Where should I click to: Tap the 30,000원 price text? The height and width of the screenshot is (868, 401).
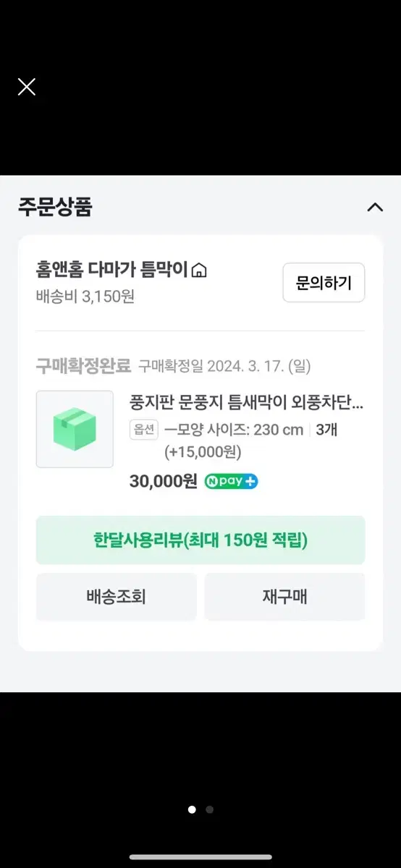[x=164, y=482]
